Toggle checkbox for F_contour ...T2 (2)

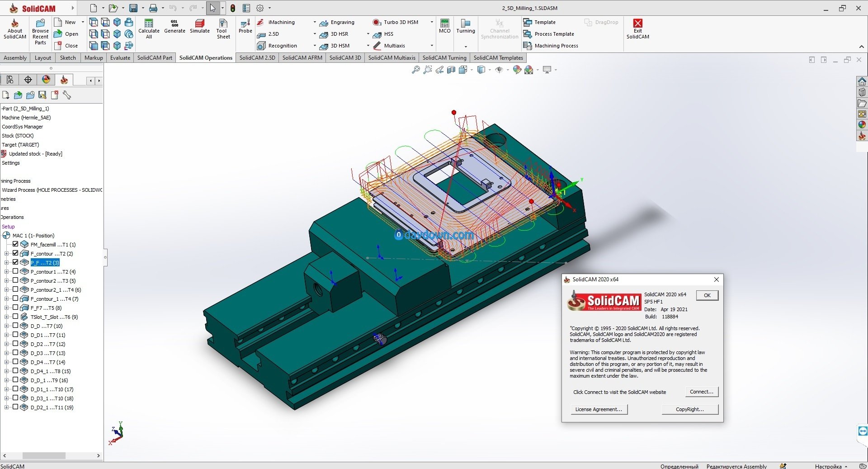tap(15, 253)
